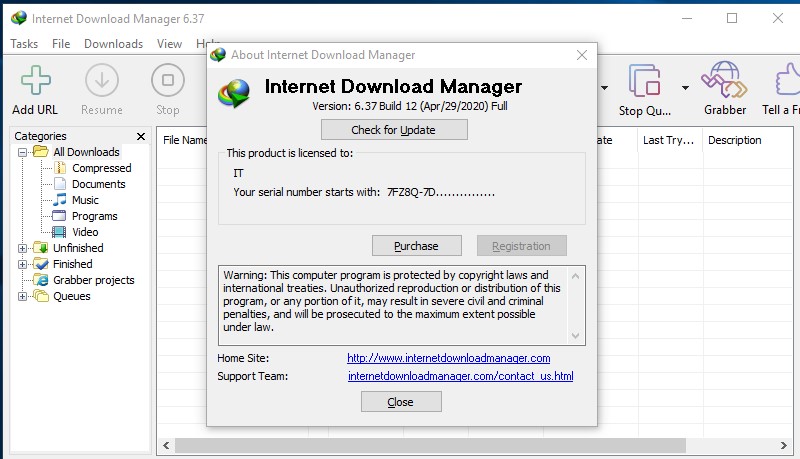
Task: Expand the Finished tree node
Action: coord(22,264)
